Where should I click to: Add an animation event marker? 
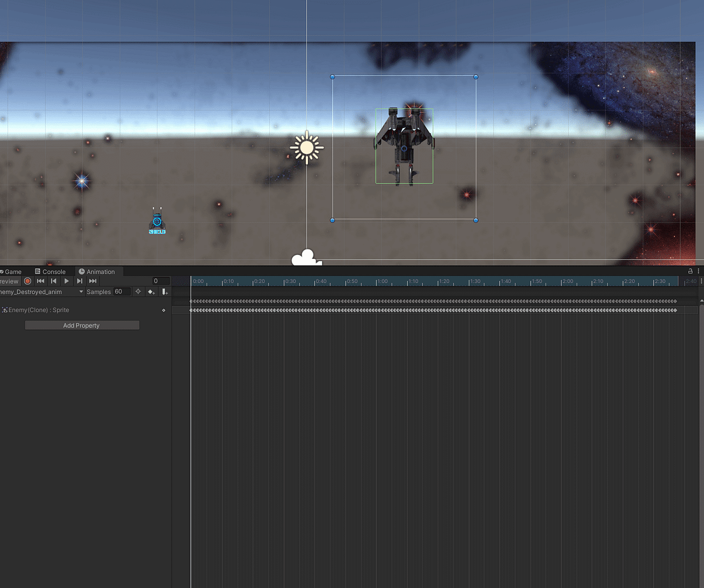pyautogui.click(x=165, y=292)
